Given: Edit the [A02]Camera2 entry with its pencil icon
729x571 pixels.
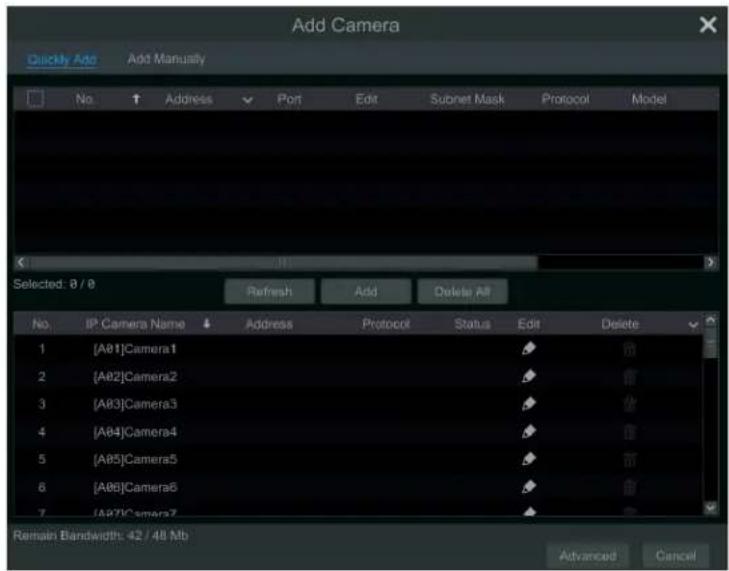Looking at the screenshot, I should click(x=529, y=376).
